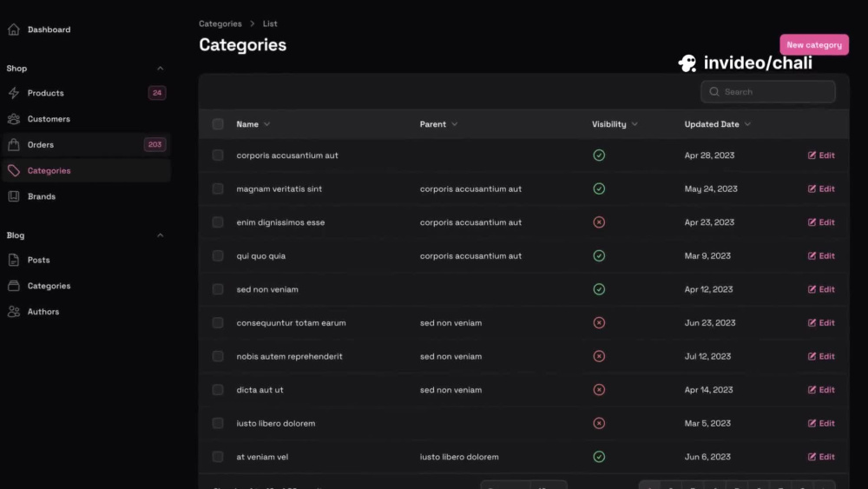Click the Products count badge 24
This screenshot has height=489, width=868.
(x=157, y=93)
